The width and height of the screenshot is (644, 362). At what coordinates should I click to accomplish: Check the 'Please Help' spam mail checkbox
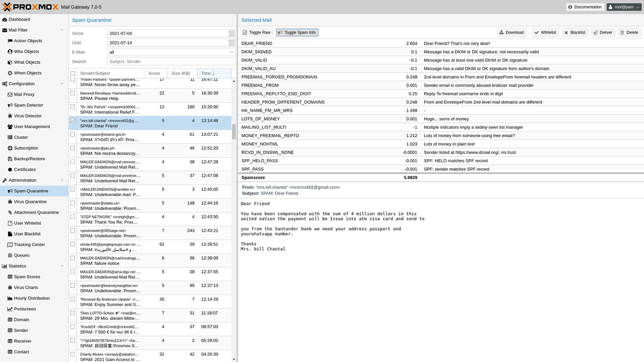click(72, 93)
